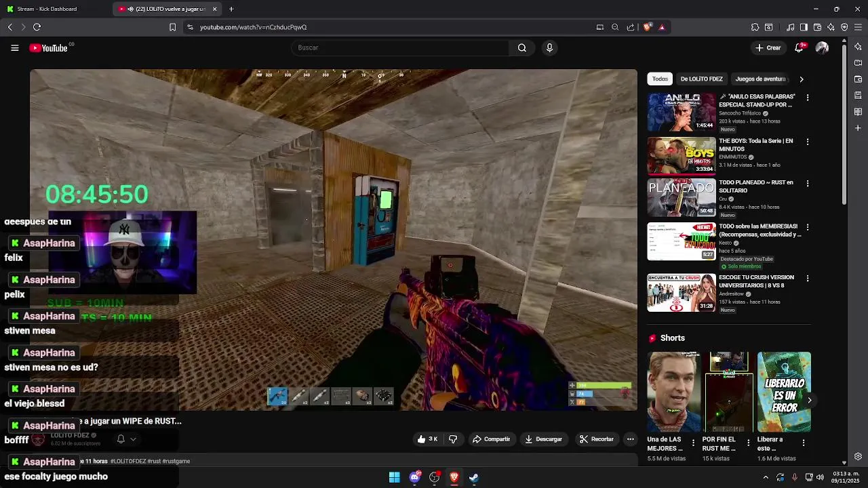868x488 pixels.
Task: Open the YouTube hamburger guide menu
Action: [14, 47]
